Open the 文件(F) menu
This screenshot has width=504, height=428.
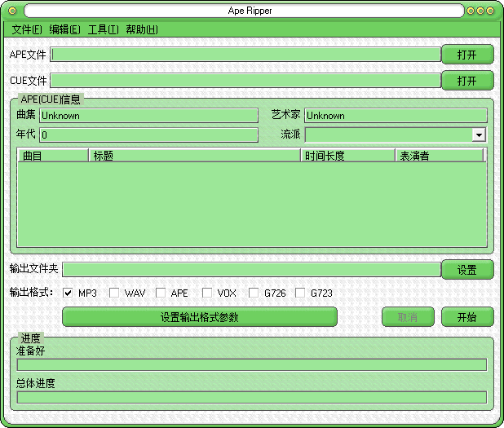27,29
